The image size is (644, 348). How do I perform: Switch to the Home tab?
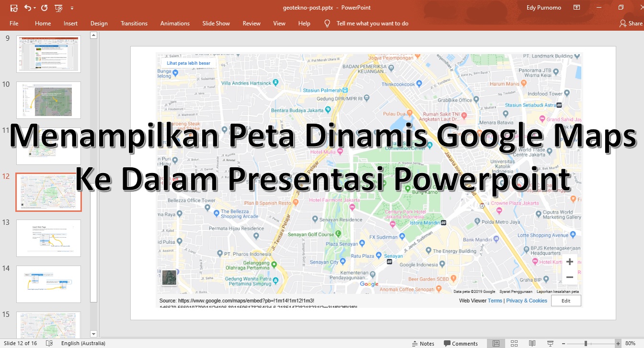(43, 23)
